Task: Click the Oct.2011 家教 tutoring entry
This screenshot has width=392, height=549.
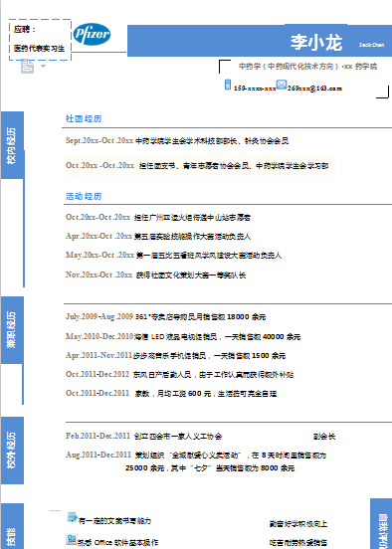Action: click(171, 394)
